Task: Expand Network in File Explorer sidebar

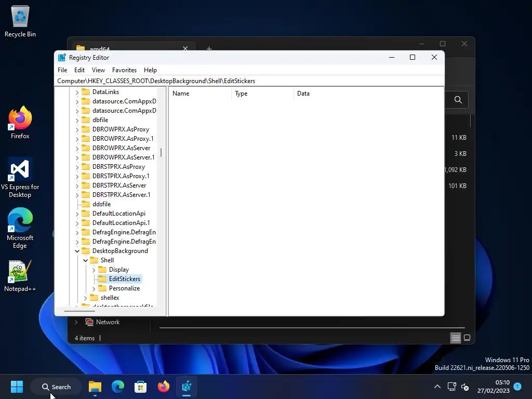Action: [x=76, y=322]
